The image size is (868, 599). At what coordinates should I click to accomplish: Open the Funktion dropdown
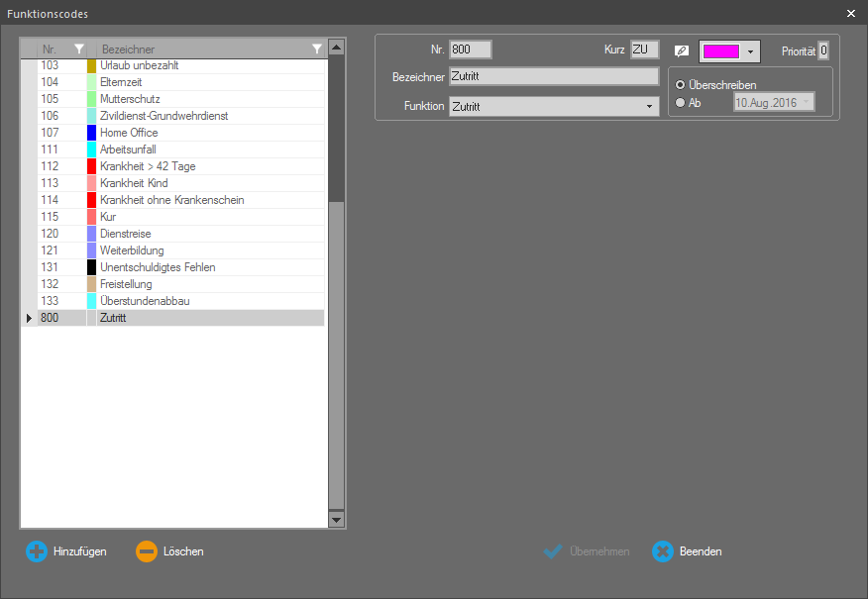[649, 106]
